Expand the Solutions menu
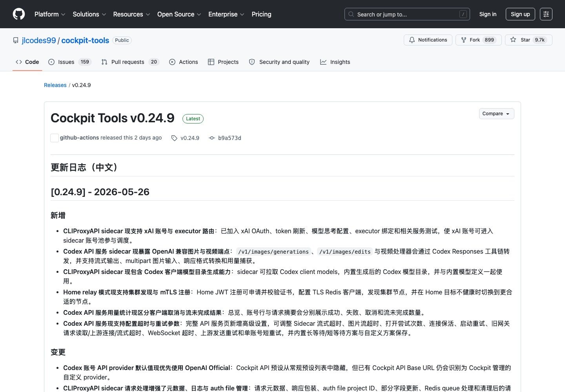 click(89, 14)
